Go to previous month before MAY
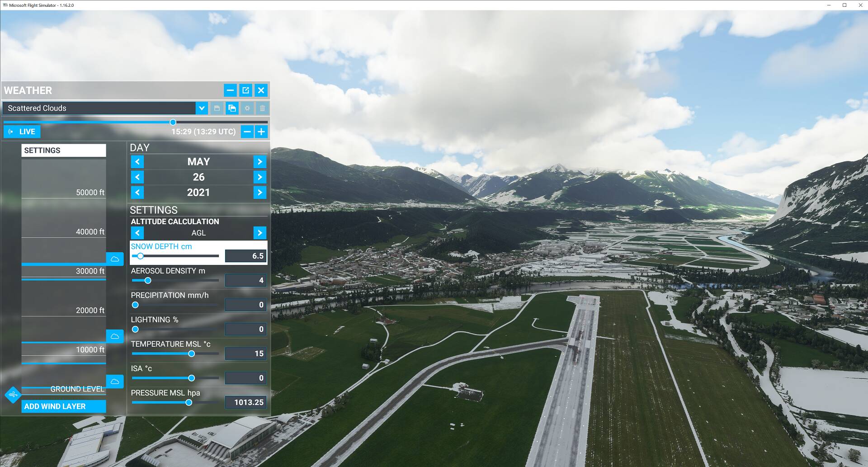The image size is (868, 467). tap(137, 162)
